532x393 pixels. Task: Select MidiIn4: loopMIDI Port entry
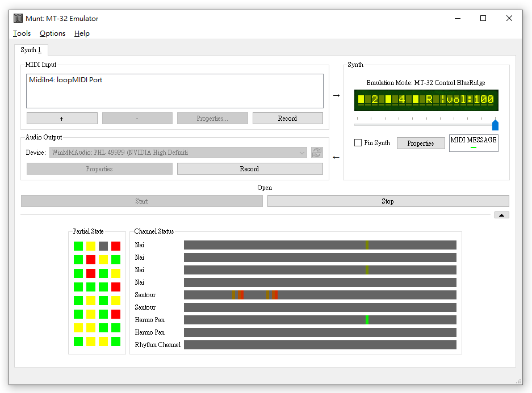(x=65, y=80)
